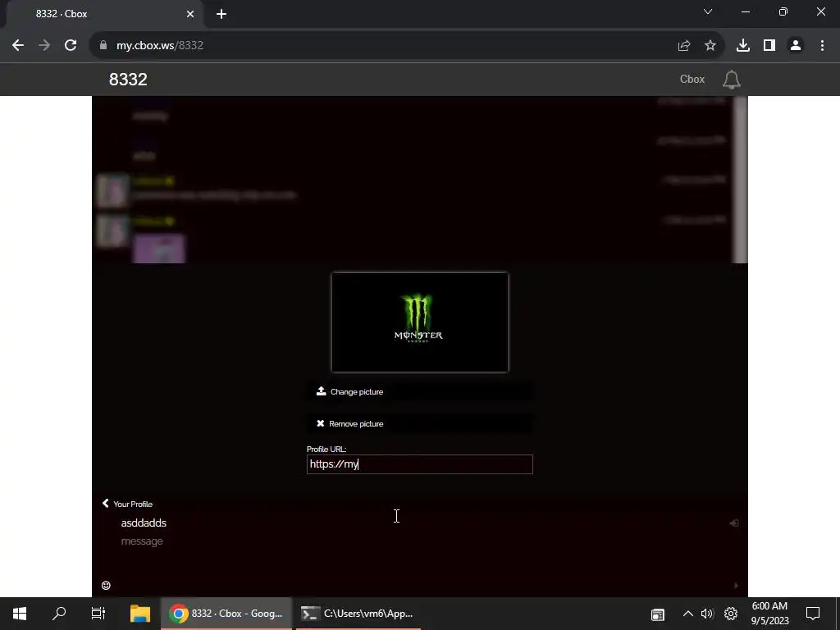Click the send arrow icon

tap(736, 586)
